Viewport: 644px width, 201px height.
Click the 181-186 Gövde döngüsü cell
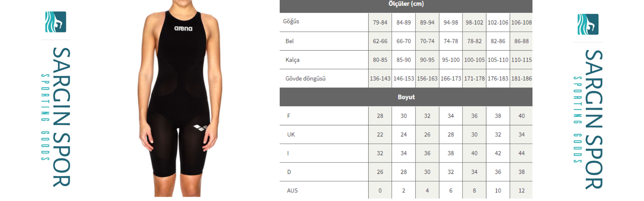coord(521,79)
